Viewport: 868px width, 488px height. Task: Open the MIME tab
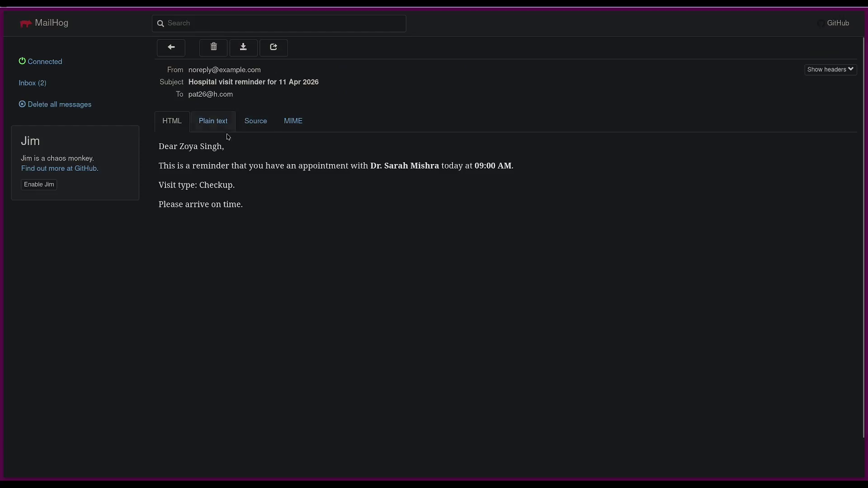pos(293,121)
